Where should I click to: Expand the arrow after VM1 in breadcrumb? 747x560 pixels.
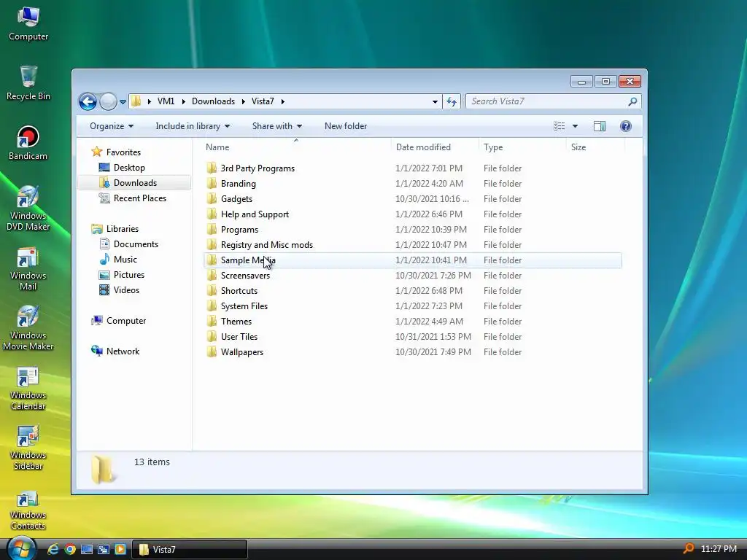[183, 101]
